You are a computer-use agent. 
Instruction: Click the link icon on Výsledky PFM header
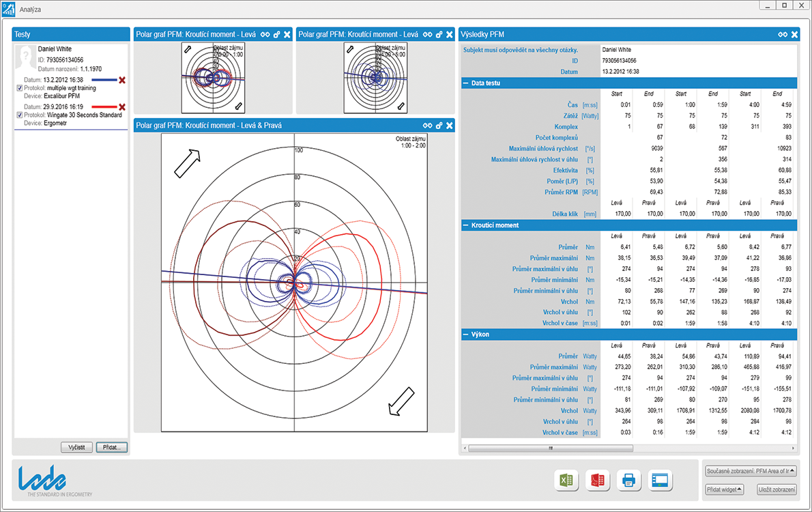tap(783, 33)
